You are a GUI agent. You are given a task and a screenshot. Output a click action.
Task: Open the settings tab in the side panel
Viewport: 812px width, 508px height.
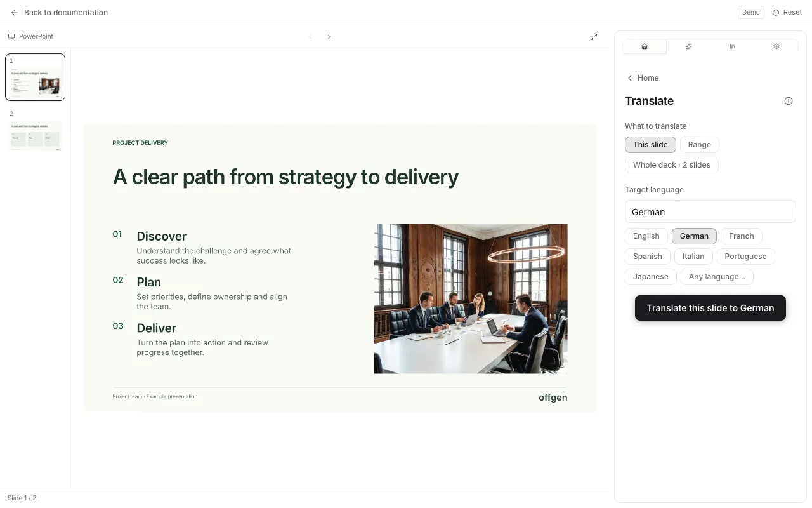click(776, 46)
